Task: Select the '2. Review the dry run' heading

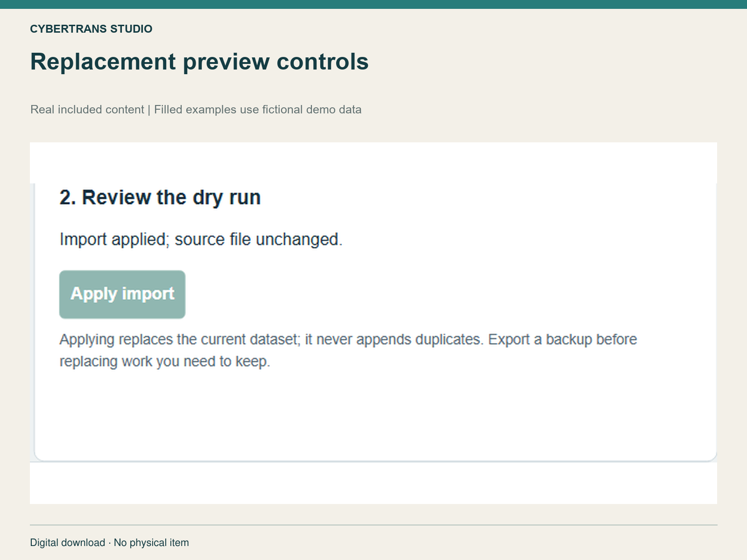Action: coord(160,197)
